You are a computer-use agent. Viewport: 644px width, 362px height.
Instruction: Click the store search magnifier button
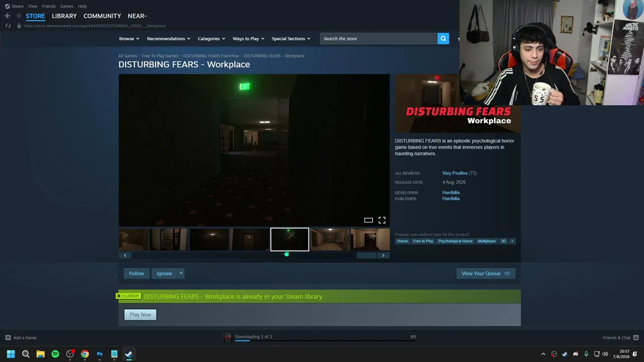pos(443,39)
